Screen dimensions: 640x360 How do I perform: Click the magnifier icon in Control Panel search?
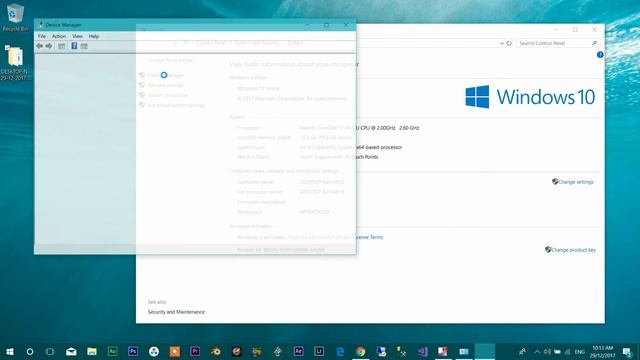594,43
